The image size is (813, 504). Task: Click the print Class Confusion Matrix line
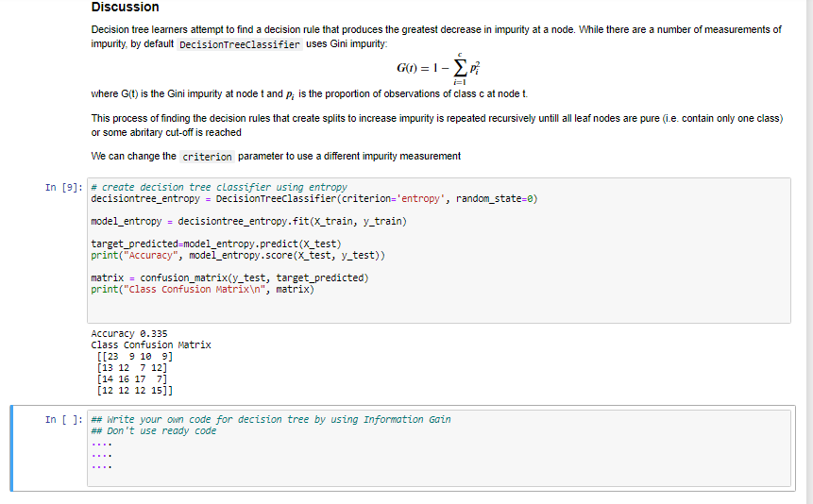[203, 290]
